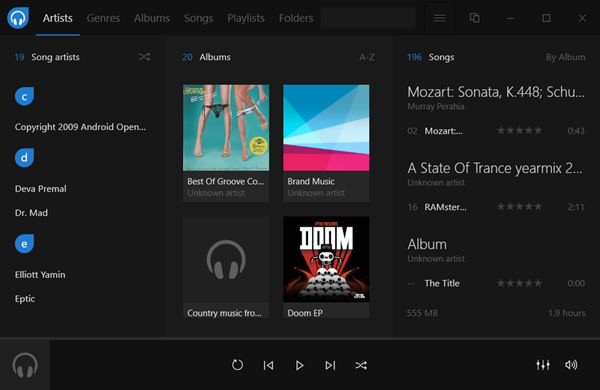Switch to the Playlists tab
The height and width of the screenshot is (390, 600).
pos(246,18)
